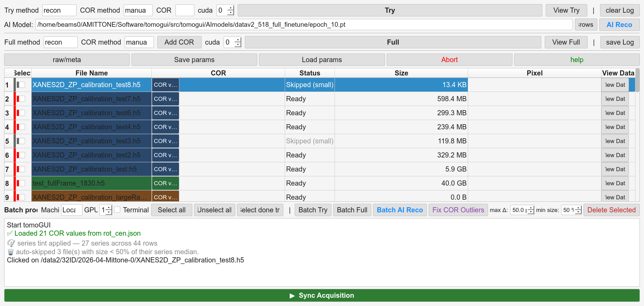
Task: Sort by the COR column header
Action: (218, 73)
